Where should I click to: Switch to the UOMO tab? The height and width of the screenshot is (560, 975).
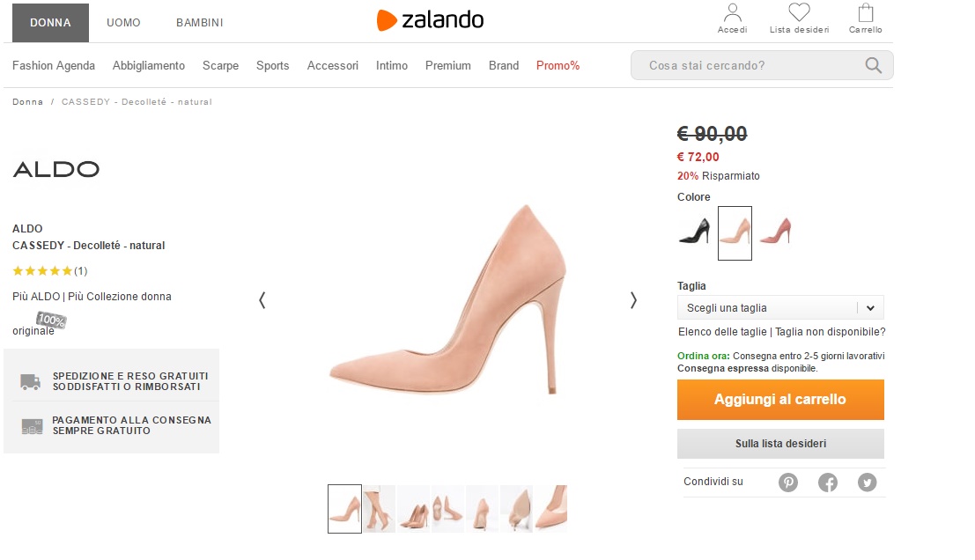pyautogui.click(x=123, y=23)
